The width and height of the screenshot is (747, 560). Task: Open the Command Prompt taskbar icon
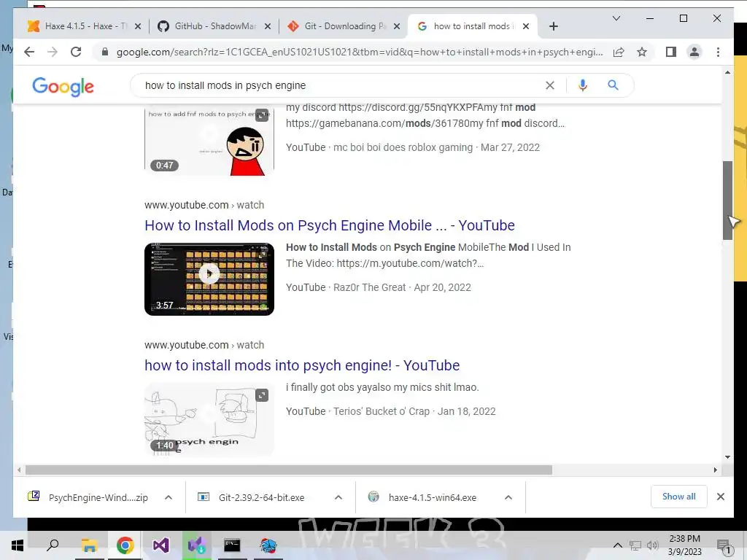(232, 545)
